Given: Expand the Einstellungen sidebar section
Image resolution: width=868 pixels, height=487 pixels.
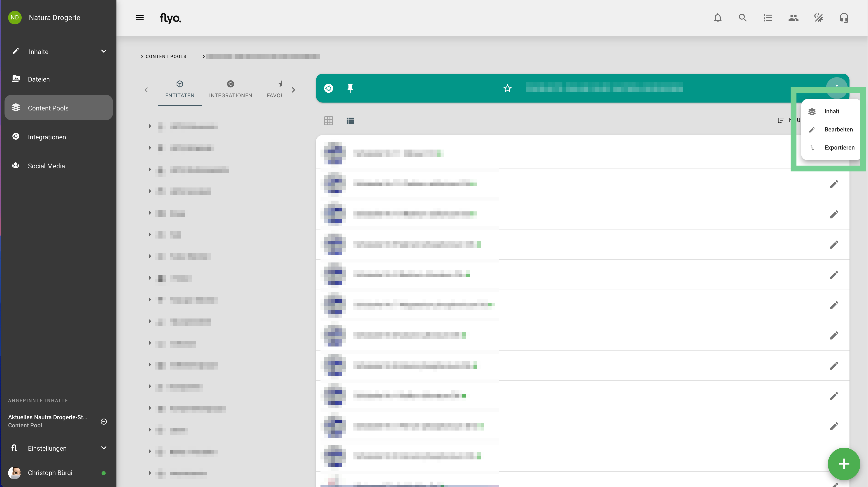Looking at the screenshot, I should tap(104, 448).
